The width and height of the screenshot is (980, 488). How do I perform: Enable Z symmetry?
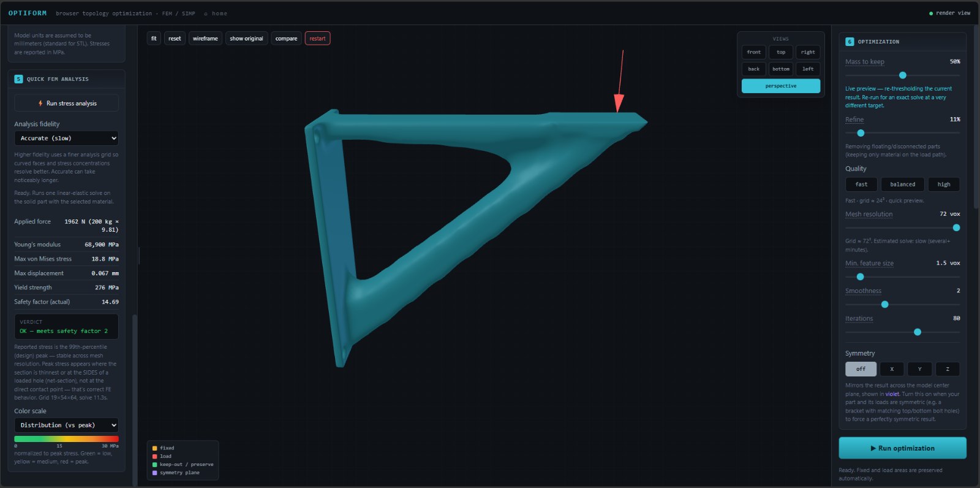pyautogui.click(x=948, y=369)
